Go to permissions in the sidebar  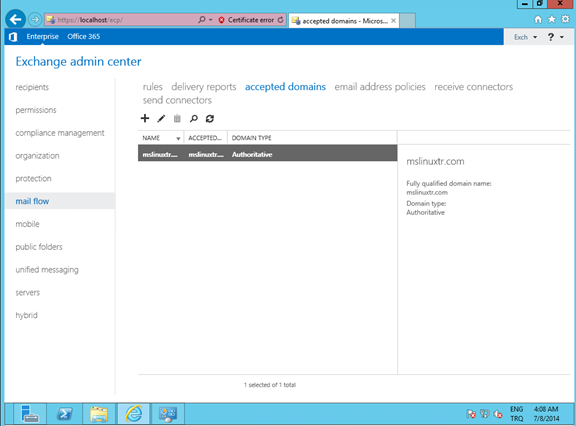[36, 110]
